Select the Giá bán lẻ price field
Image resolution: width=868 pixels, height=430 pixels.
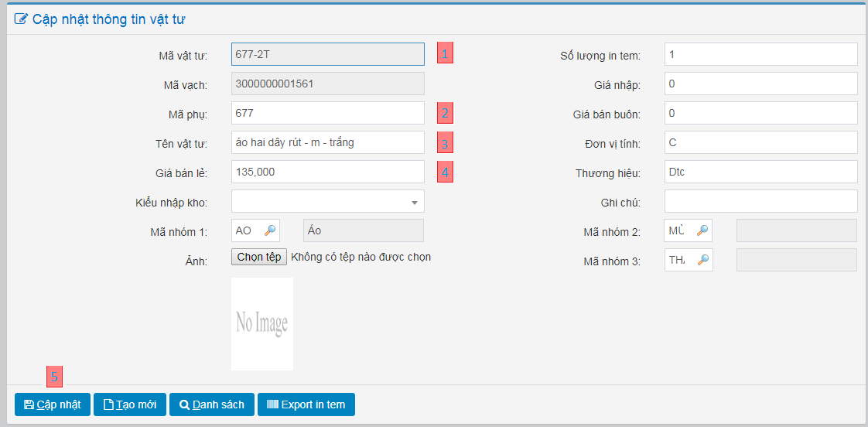328,172
